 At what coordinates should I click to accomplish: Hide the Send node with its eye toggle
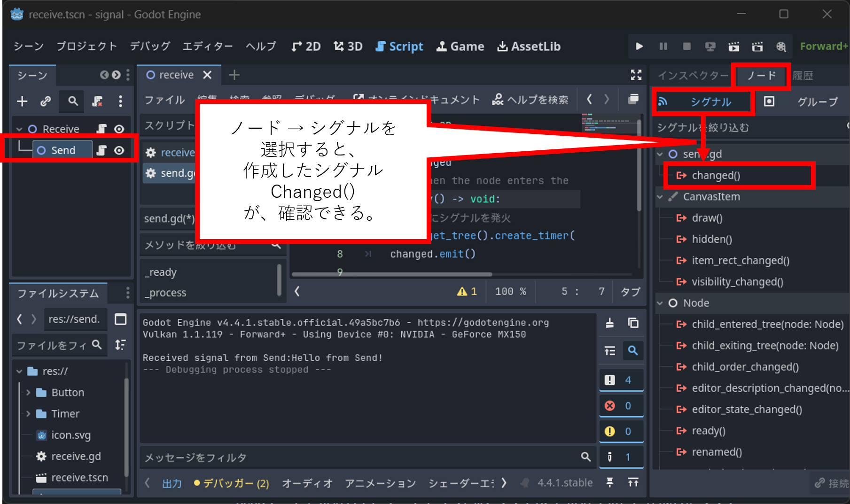tap(119, 149)
